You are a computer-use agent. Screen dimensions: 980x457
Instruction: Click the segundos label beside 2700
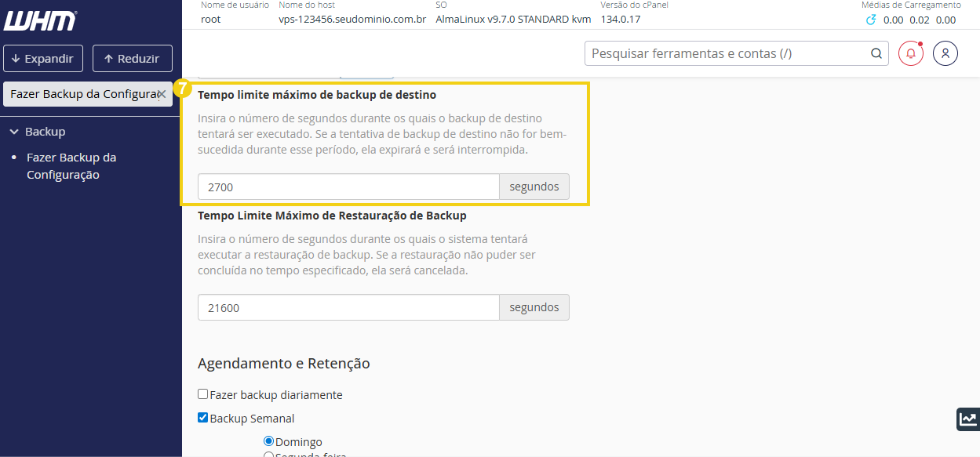[x=534, y=187]
